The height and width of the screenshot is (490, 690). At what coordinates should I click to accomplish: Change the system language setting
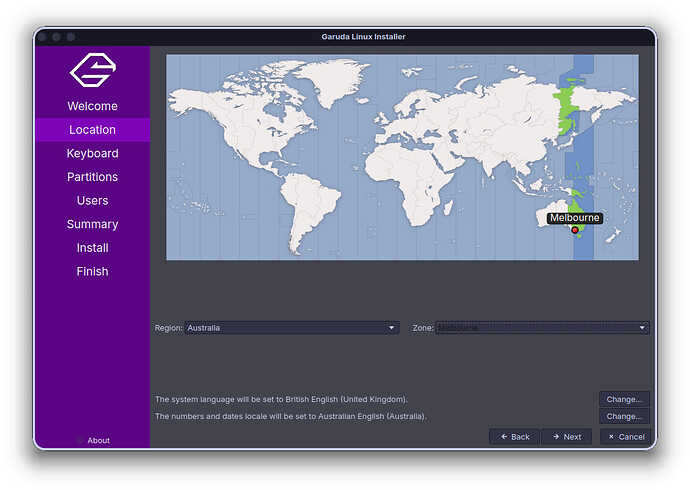click(x=624, y=399)
